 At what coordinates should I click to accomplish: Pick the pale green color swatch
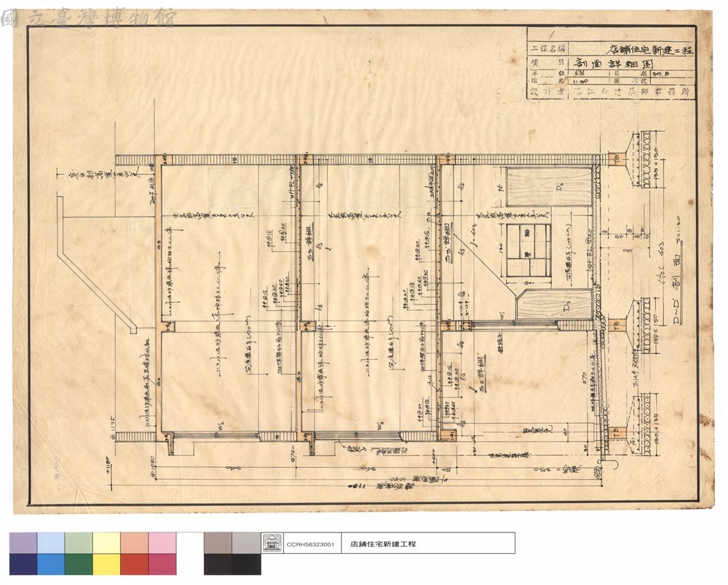[x=79, y=543]
